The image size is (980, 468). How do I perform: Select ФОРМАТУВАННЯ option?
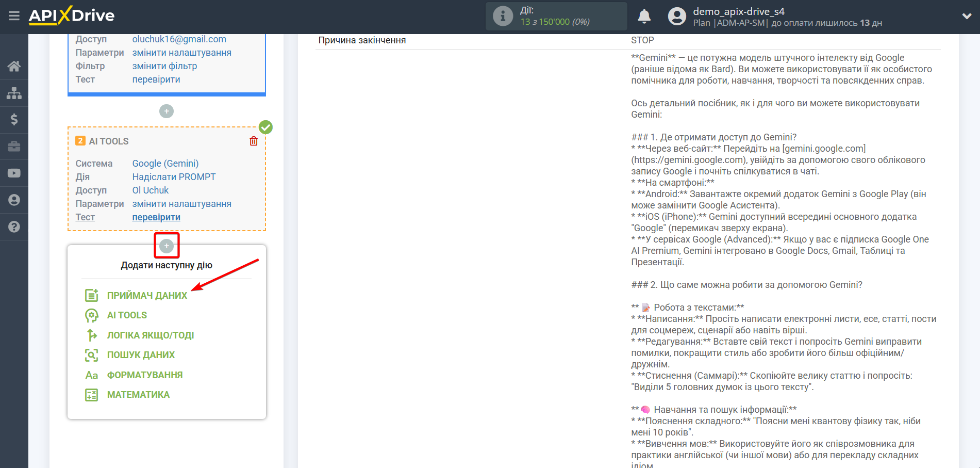pos(145,375)
